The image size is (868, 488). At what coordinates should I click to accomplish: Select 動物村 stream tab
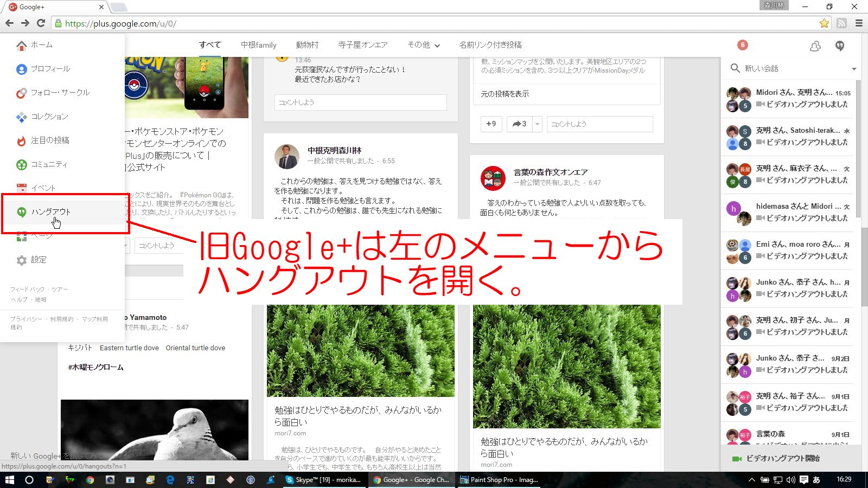click(307, 45)
